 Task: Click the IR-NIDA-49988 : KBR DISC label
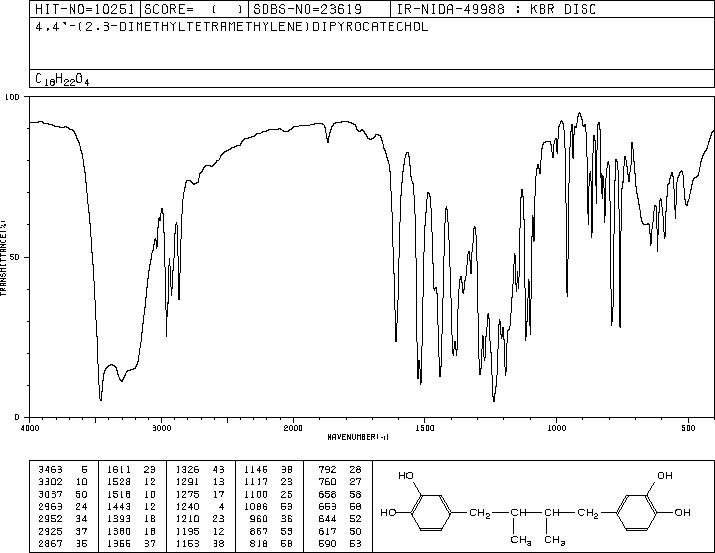496,9
